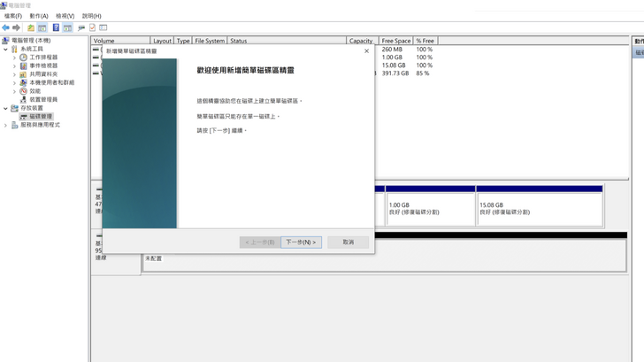Expand the 事件檢視器 node
This screenshot has width=644, height=362.
click(14, 65)
